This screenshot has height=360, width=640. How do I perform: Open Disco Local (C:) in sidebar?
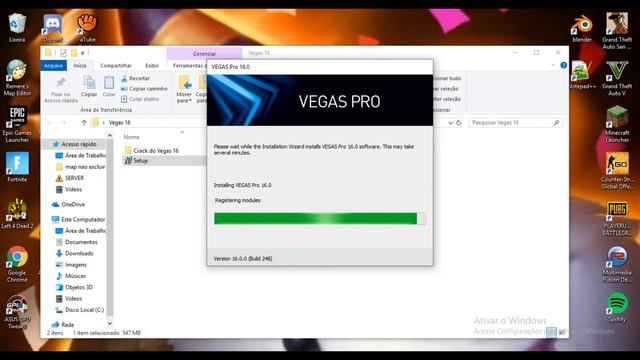(80, 310)
